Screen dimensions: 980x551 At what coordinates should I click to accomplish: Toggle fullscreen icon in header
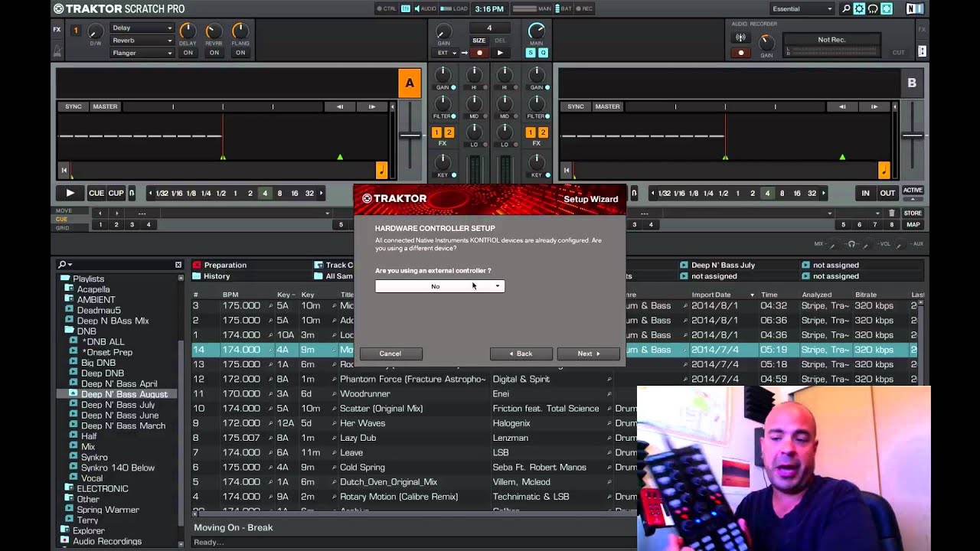[x=887, y=9]
